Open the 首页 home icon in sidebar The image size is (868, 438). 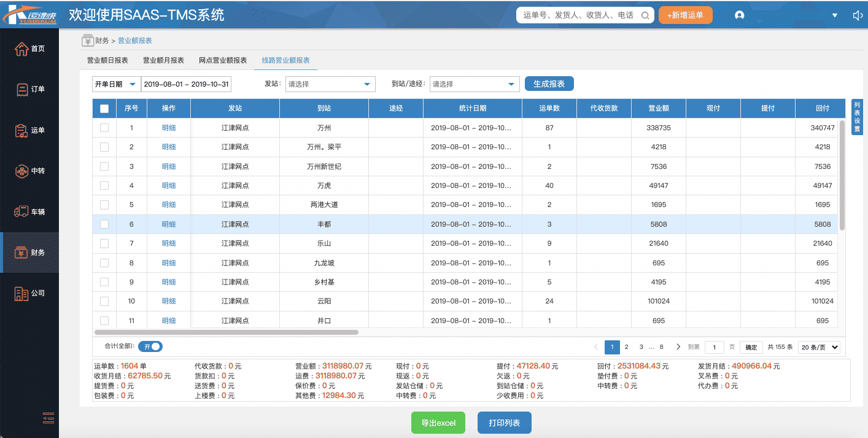21,49
